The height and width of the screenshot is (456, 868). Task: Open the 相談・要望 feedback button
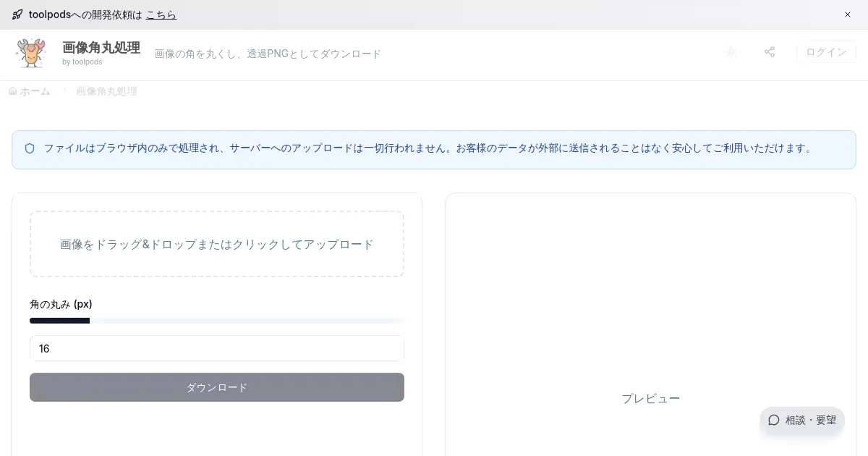802,420
